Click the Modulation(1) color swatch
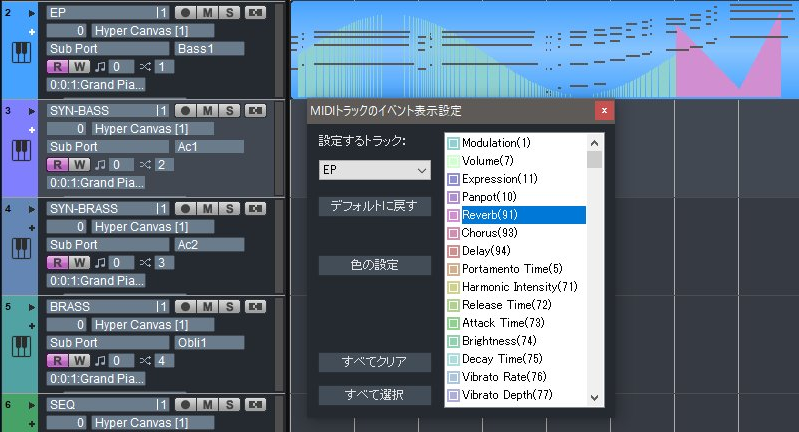 pos(453,144)
